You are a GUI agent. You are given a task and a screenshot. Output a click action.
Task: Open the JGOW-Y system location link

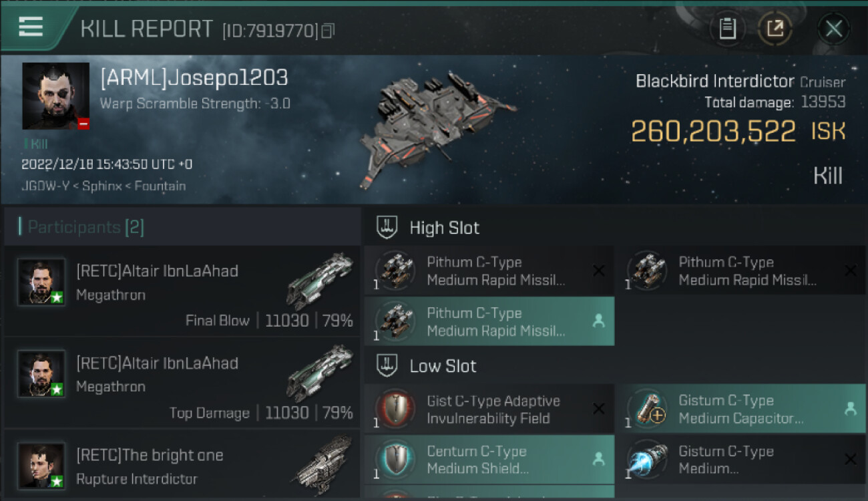point(48,186)
